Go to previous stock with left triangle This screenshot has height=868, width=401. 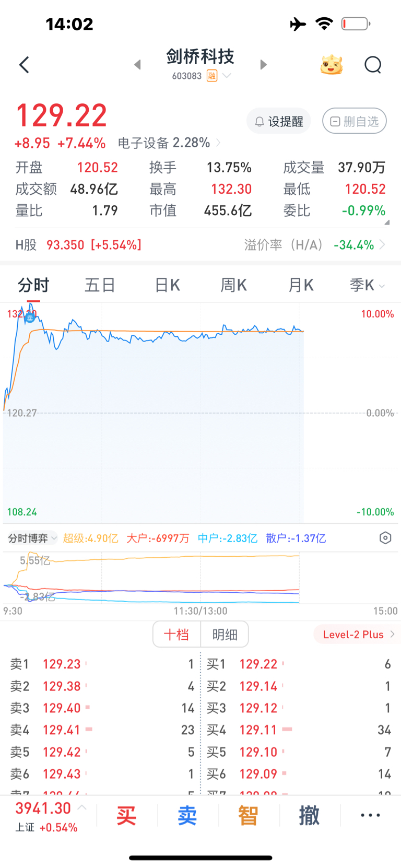pos(137,65)
